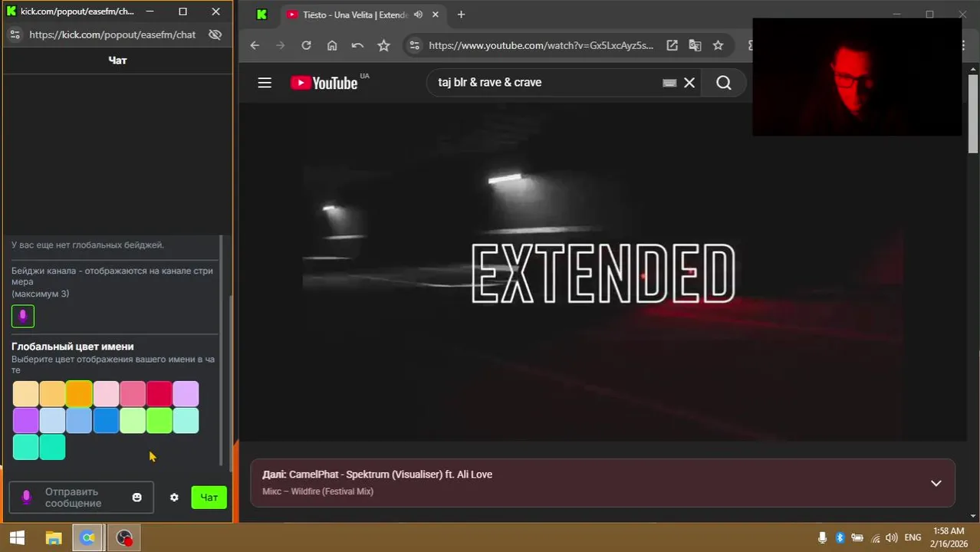Click purple microphone badge inside message box
The height and width of the screenshot is (552, 980).
[26, 498]
